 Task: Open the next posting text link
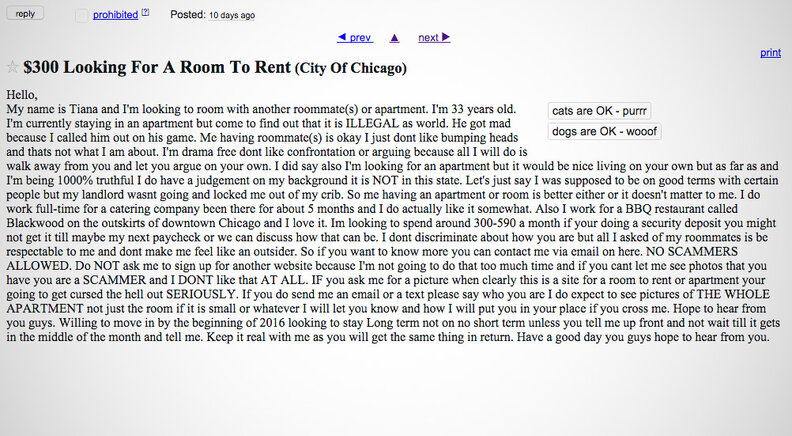tap(428, 38)
